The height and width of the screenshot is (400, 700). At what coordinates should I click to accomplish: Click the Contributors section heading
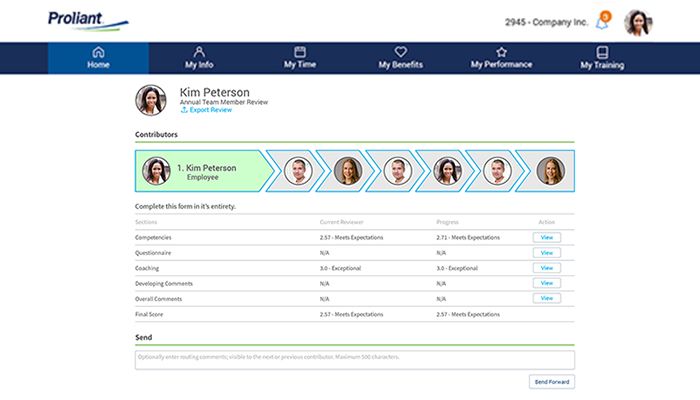pyautogui.click(x=156, y=134)
